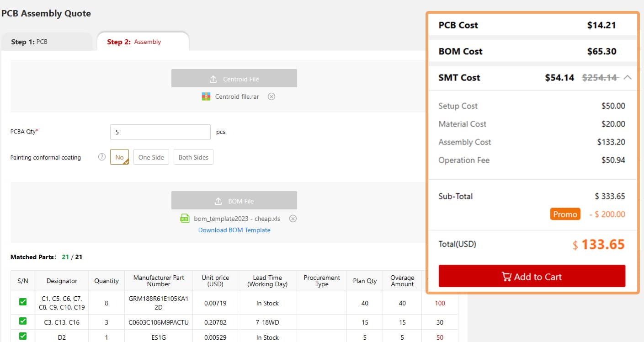Choose No for conformal coating

click(119, 157)
